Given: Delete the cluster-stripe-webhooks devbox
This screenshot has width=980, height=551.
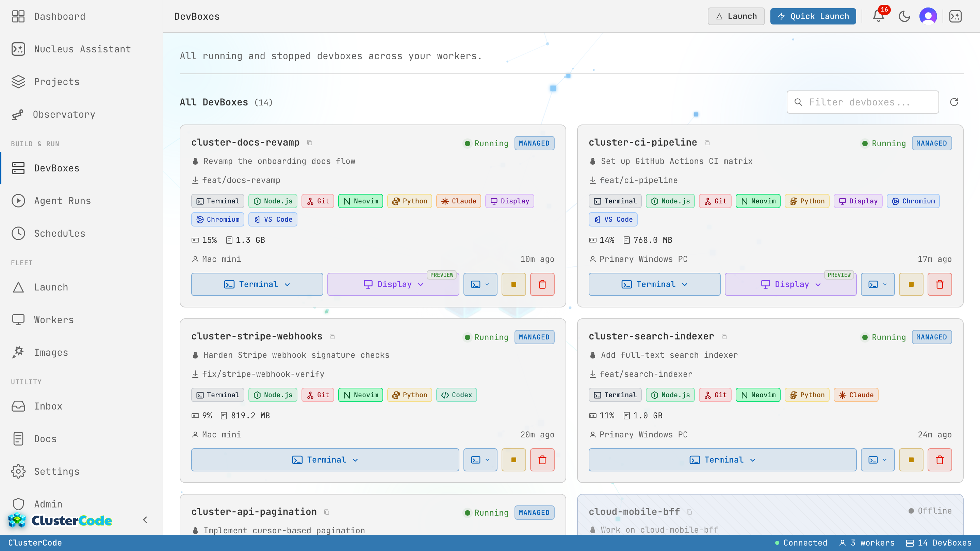Looking at the screenshot, I should [x=542, y=460].
